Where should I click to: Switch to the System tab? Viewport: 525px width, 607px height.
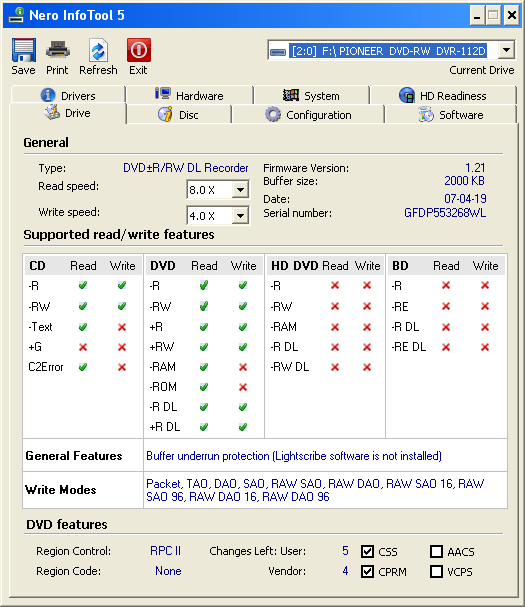click(312, 95)
